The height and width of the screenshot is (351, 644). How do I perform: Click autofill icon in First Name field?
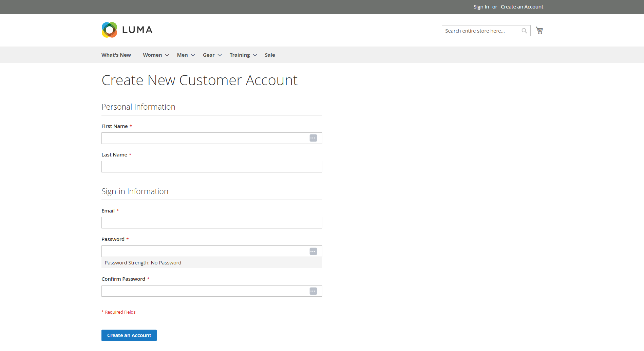[x=313, y=138]
